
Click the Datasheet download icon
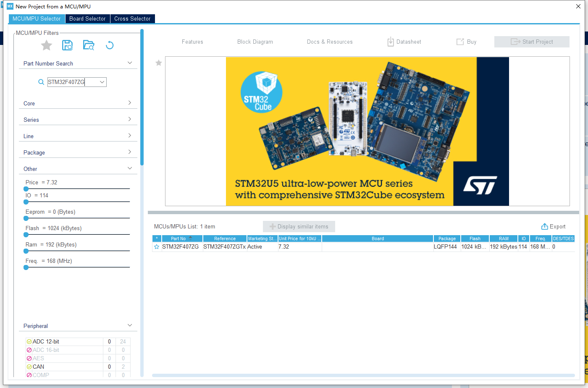tap(391, 42)
